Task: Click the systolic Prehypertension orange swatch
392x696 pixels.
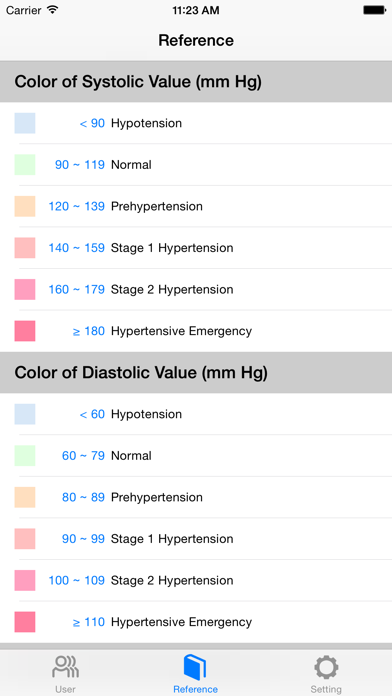Action: tap(25, 206)
